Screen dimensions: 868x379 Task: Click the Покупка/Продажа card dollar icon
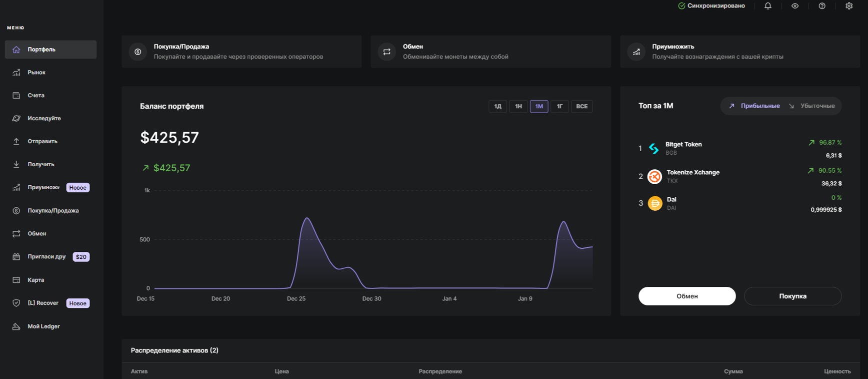pyautogui.click(x=137, y=52)
